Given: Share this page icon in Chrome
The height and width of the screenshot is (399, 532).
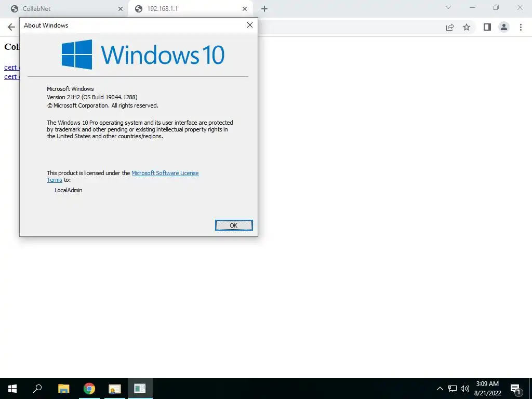Looking at the screenshot, I should point(450,27).
